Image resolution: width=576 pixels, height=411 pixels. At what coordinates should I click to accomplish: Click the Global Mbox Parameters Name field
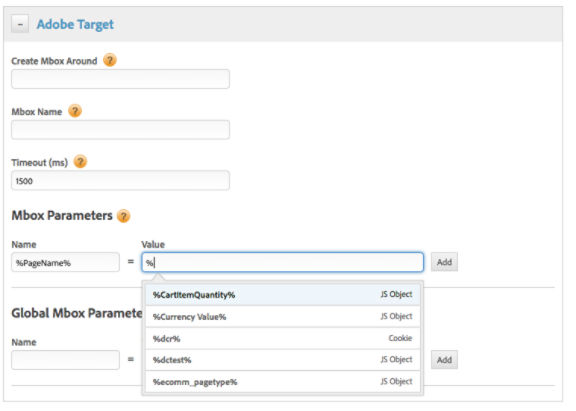pyautogui.click(x=65, y=360)
